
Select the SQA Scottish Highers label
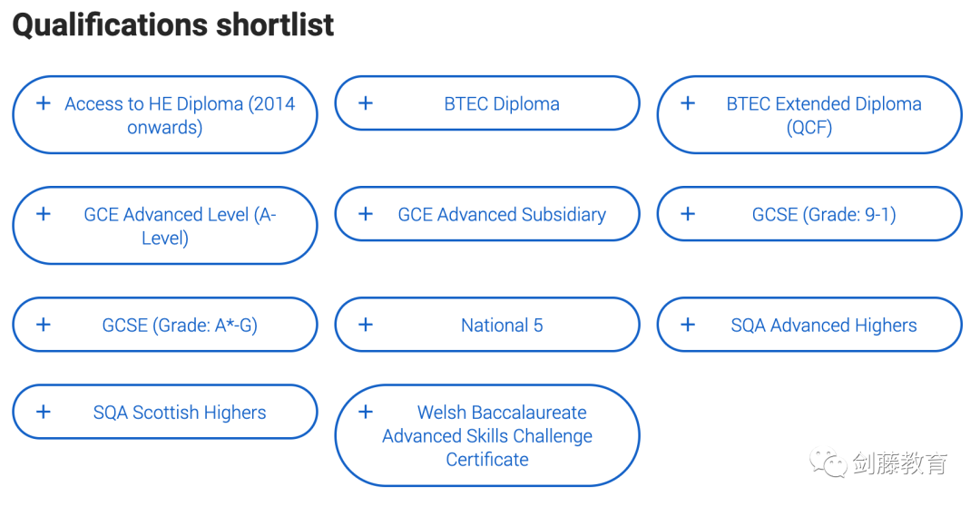[180, 413]
